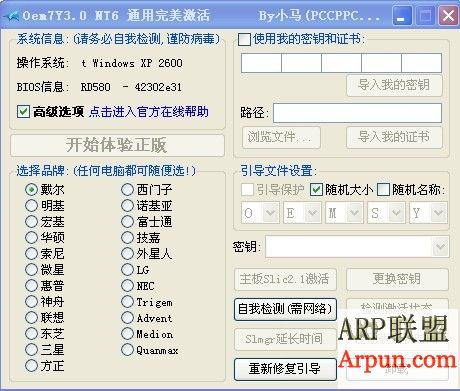Pick the 技嘉 radio button

pyautogui.click(x=127, y=238)
